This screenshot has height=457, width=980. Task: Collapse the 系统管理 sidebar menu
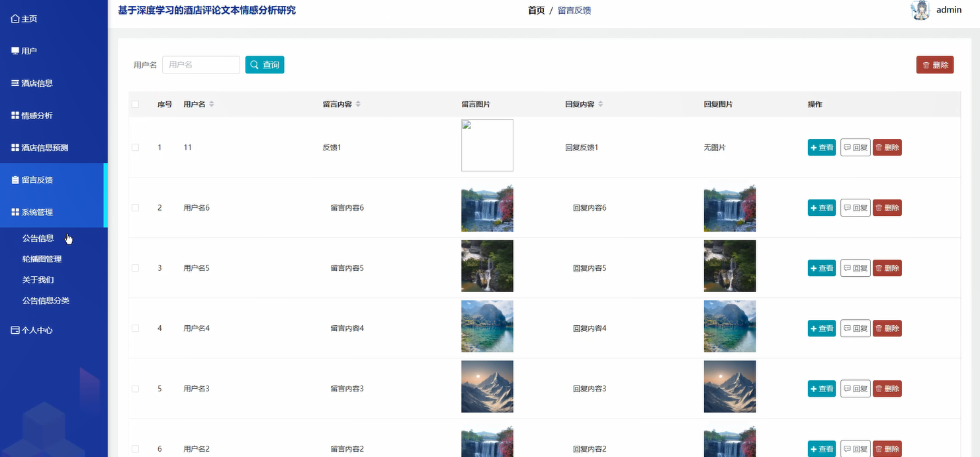[x=53, y=212]
